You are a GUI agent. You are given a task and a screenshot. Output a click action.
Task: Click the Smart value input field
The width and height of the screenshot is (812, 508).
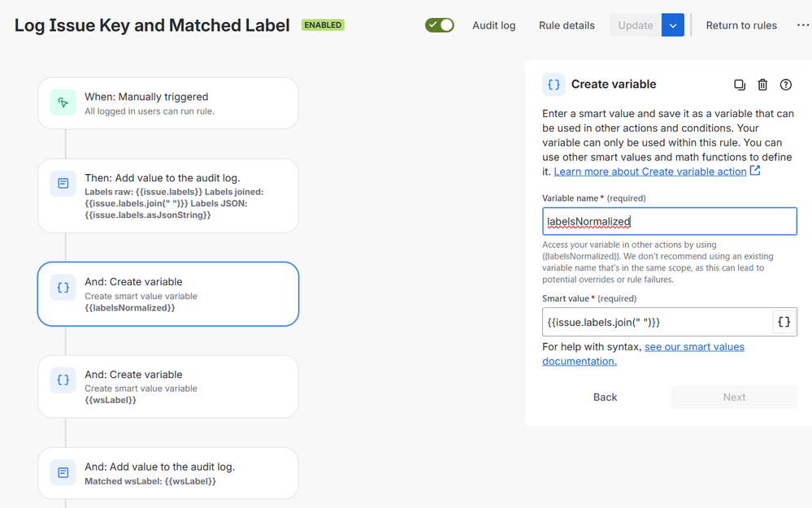coord(656,322)
